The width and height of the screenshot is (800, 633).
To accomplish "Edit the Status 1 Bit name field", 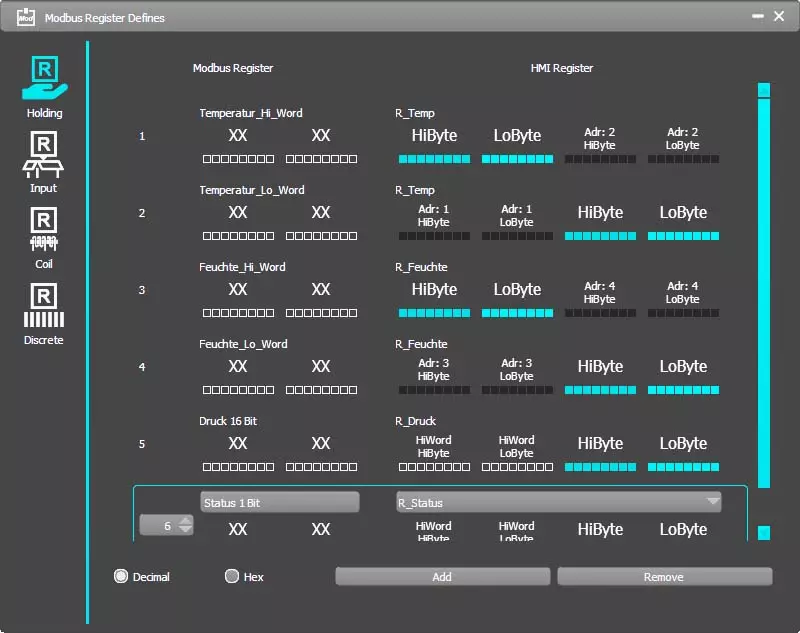I will pyautogui.click(x=279, y=502).
